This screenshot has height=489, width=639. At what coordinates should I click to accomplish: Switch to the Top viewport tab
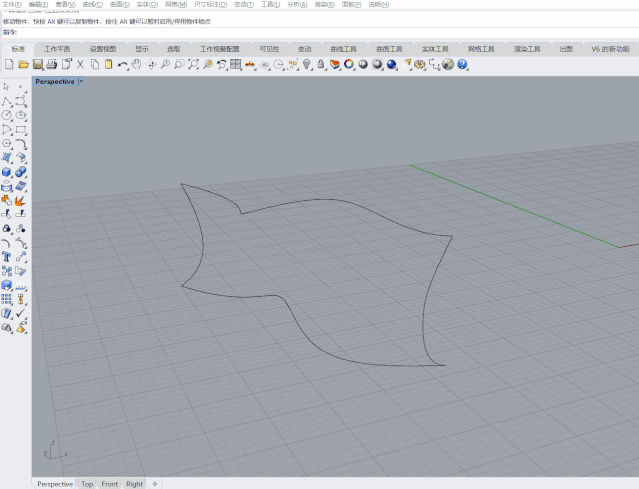click(x=87, y=484)
